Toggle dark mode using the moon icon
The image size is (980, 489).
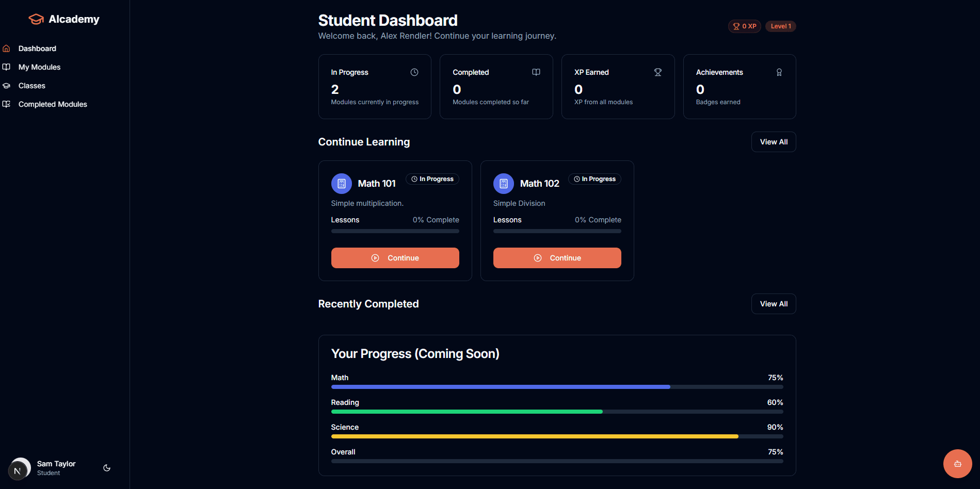click(106, 467)
